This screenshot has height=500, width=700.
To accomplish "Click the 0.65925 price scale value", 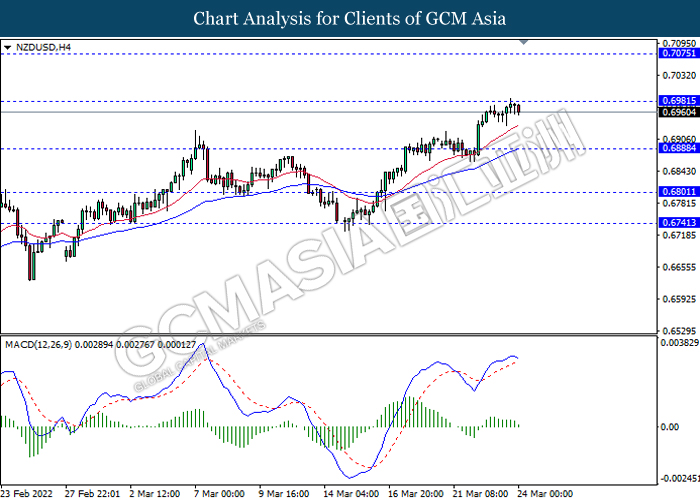I will (x=679, y=299).
